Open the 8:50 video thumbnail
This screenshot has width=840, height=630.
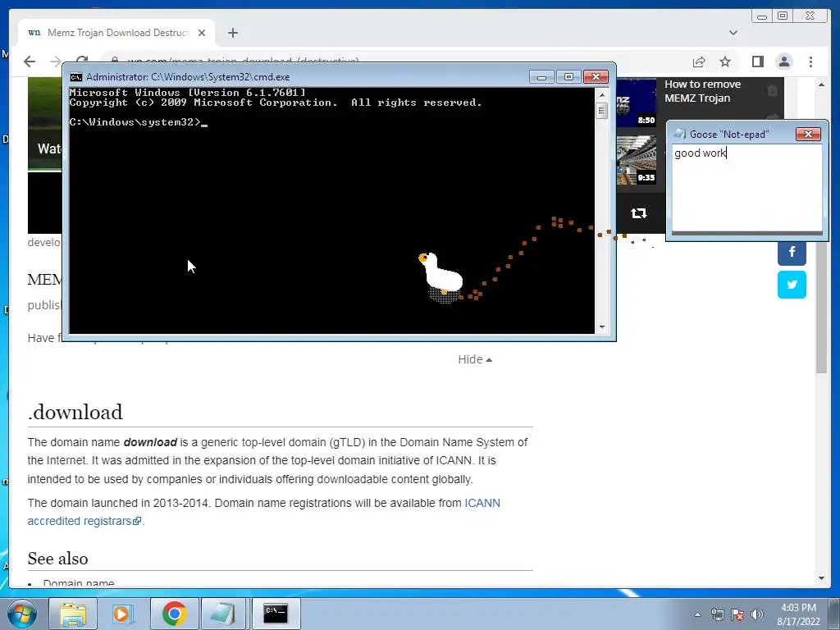point(637,103)
